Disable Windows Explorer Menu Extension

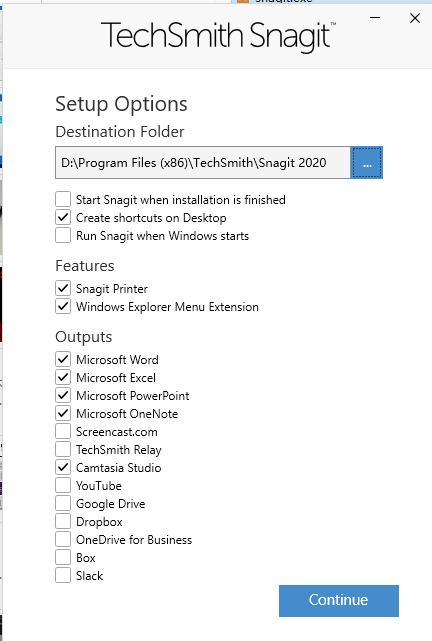[x=63, y=306]
